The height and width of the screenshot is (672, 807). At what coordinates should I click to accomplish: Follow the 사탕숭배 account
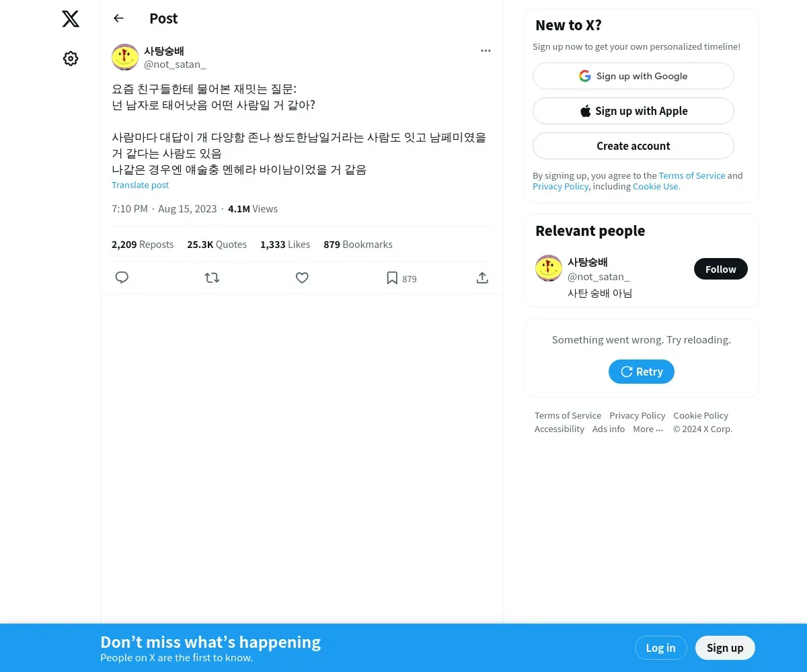(721, 269)
